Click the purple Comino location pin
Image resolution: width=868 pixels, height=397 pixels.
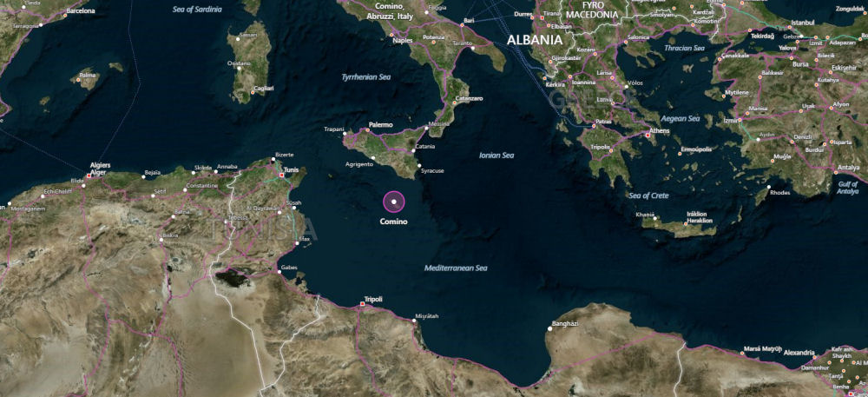393,202
